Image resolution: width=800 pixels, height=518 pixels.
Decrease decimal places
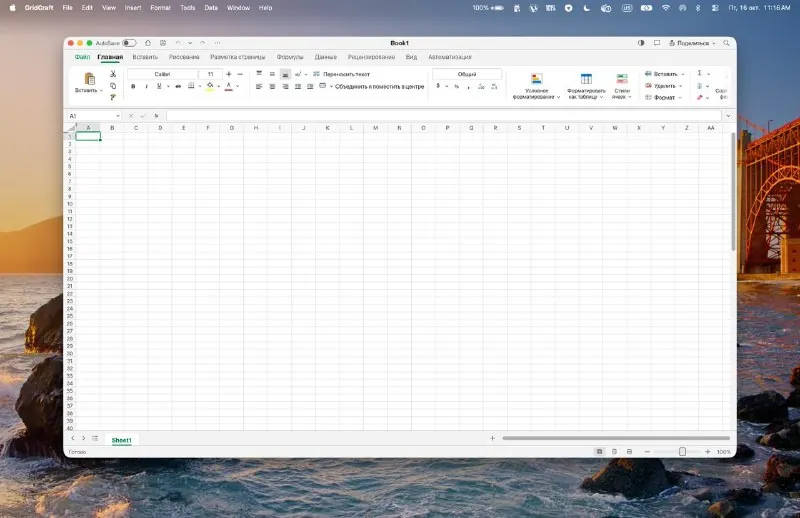point(494,86)
